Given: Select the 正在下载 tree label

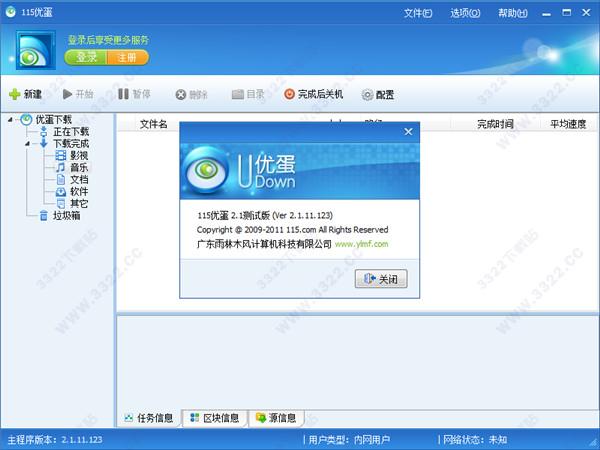Looking at the screenshot, I should pyautogui.click(x=71, y=132).
